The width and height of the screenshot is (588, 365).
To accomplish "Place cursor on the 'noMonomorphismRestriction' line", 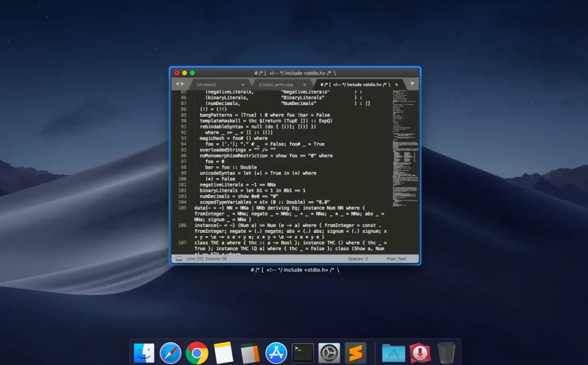I will [266, 155].
